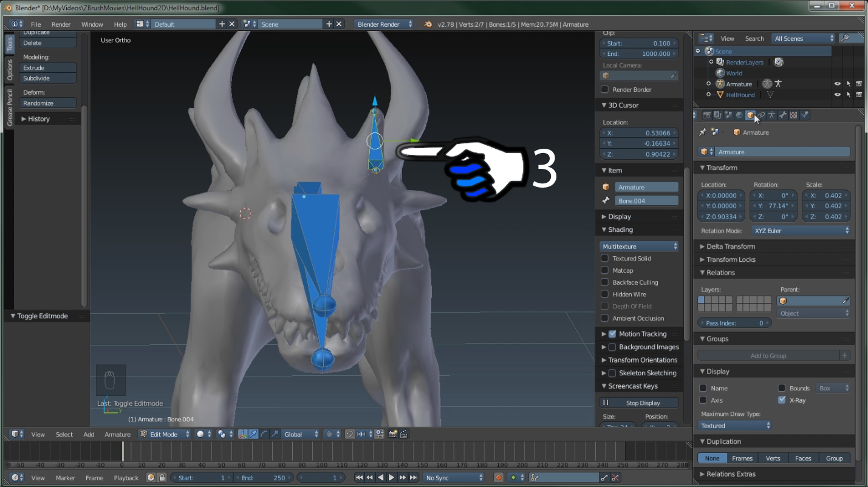Open the Armature menu in viewport header
This screenshot has height=487, width=868.
click(117, 434)
